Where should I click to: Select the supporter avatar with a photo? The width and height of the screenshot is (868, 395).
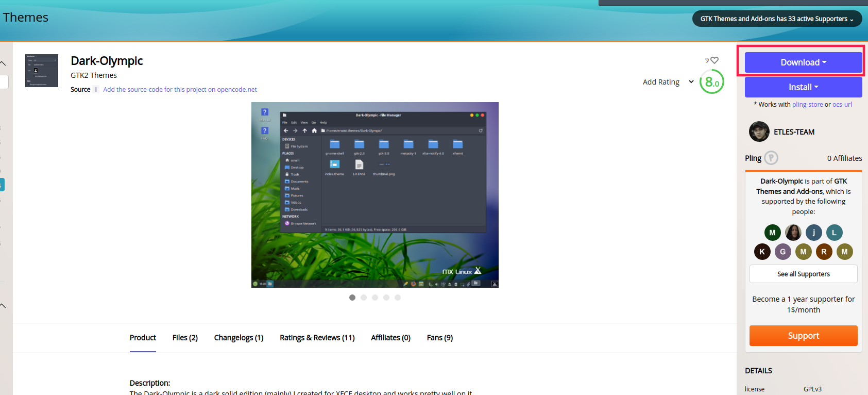point(793,233)
